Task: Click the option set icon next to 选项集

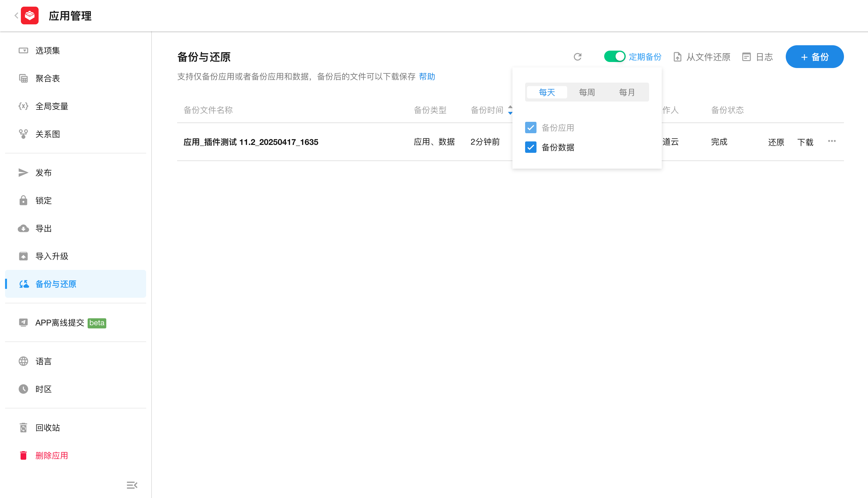Action: point(23,51)
